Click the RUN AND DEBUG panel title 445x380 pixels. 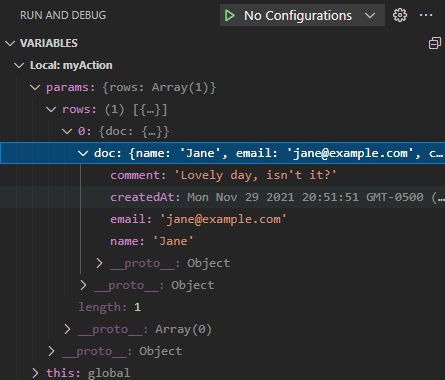[x=63, y=15]
